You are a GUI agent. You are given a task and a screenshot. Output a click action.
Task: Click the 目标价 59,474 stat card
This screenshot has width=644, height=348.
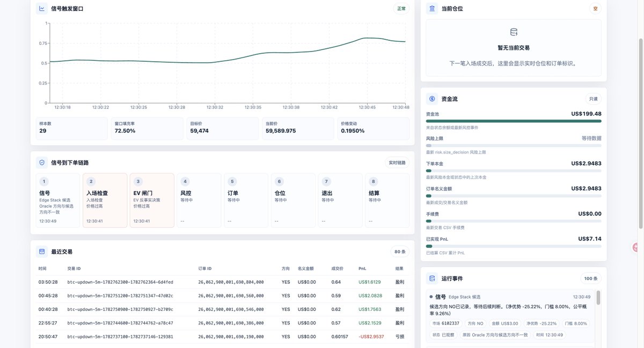223,128
